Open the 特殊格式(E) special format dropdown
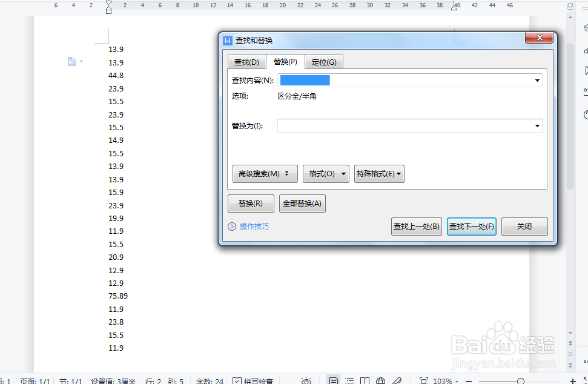Screen dimensions: 588x384 tap(379, 174)
